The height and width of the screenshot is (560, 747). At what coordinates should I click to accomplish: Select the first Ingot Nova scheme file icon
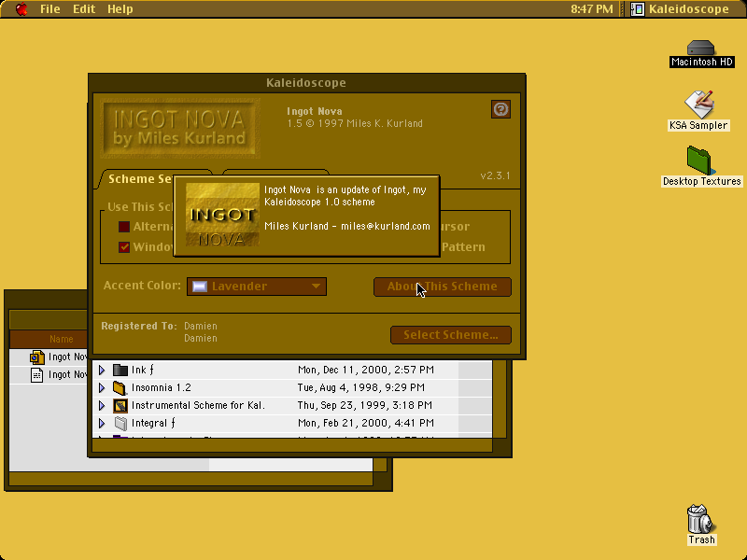pyautogui.click(x=37, y=357)
